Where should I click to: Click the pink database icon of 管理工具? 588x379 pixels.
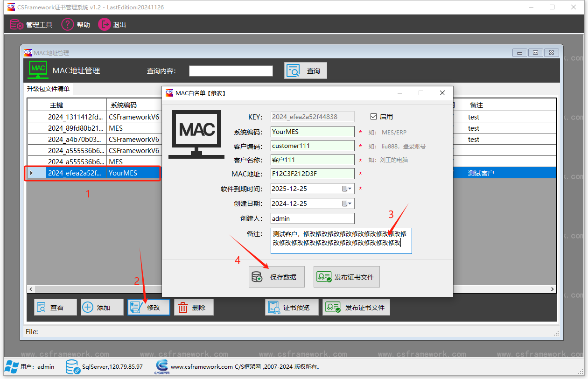16,25
